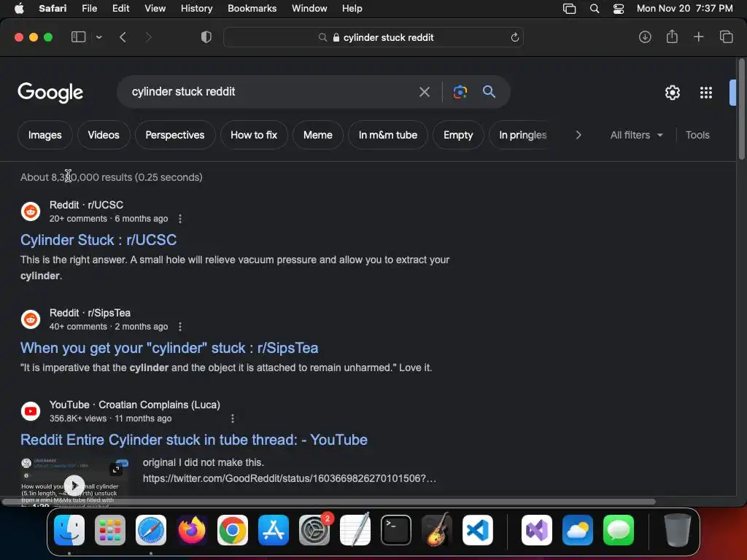The height and width of the screenshot is (560, 747).
Task: Click the Safari address bar
Action: coord(373,37)
